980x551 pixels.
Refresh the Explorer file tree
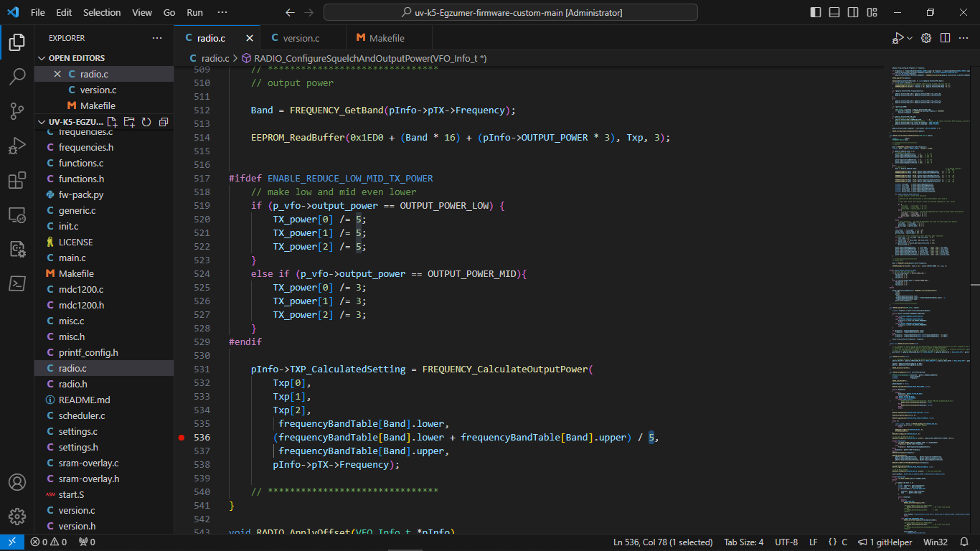click(x=146, y=122)
